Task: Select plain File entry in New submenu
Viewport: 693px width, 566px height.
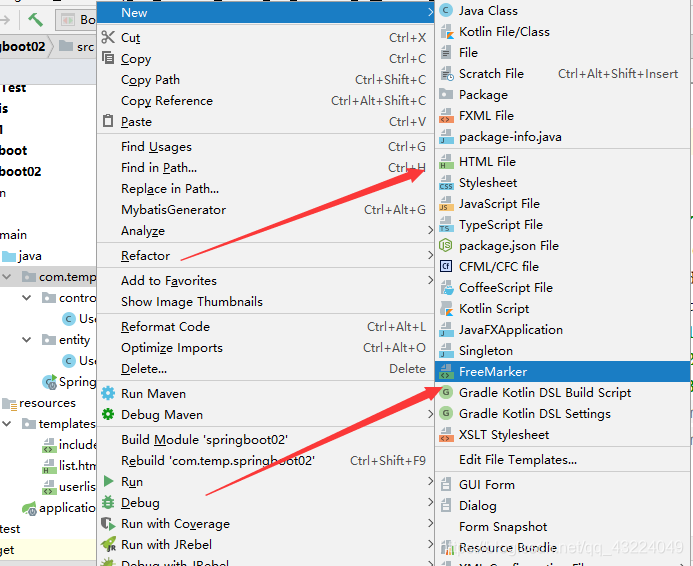Action: point(562,53)
